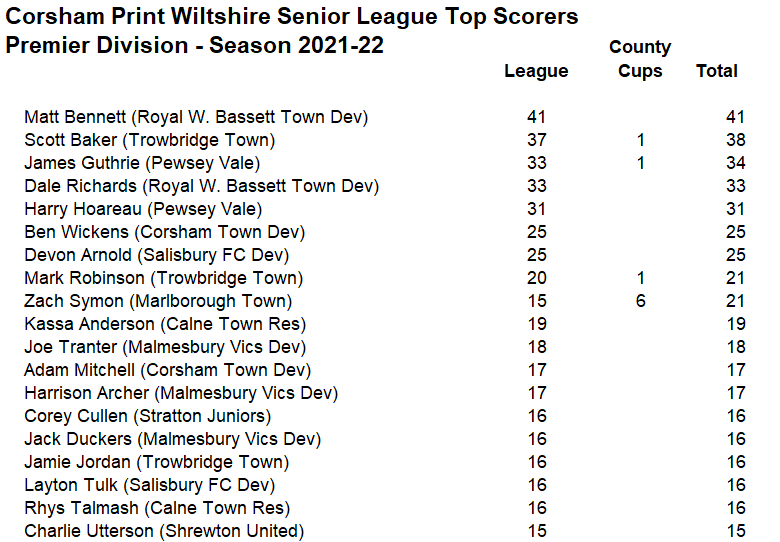This screenshot has height=542, width=780.
Task: Click Mark Robinson's county cups value
Action: (640, 278)
